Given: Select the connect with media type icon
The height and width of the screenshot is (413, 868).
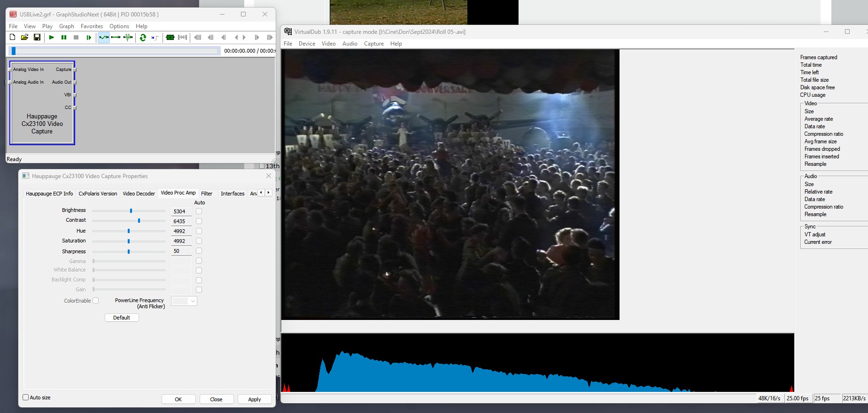Looking at the screenshot, I should coord(128,37).
